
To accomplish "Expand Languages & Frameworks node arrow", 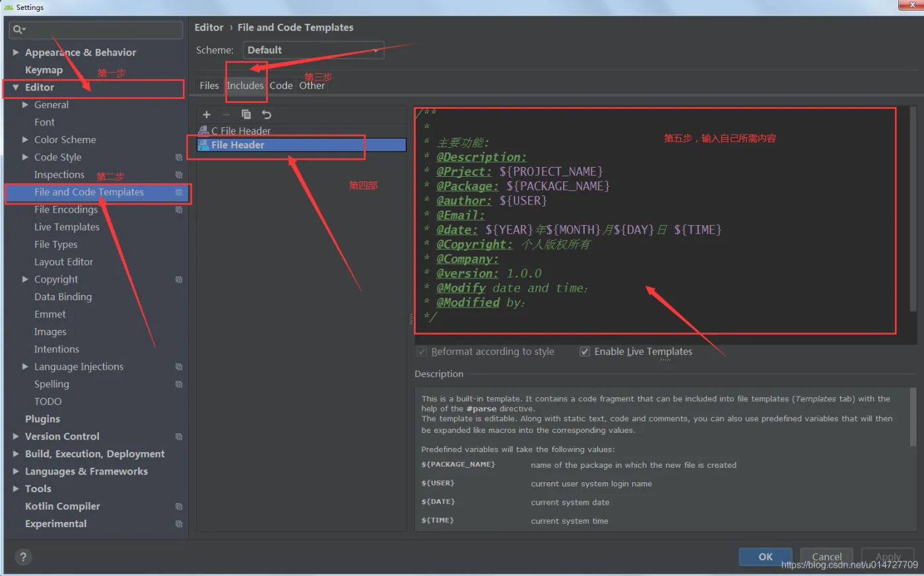I will click(16, 472).
